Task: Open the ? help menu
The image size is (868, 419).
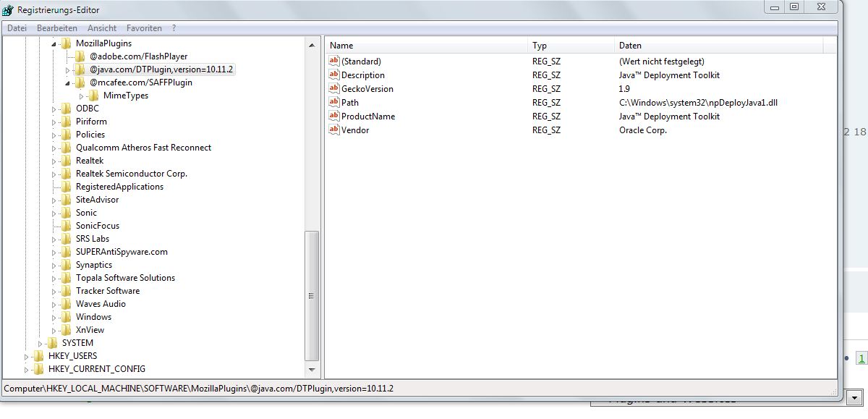Action: 174,28
